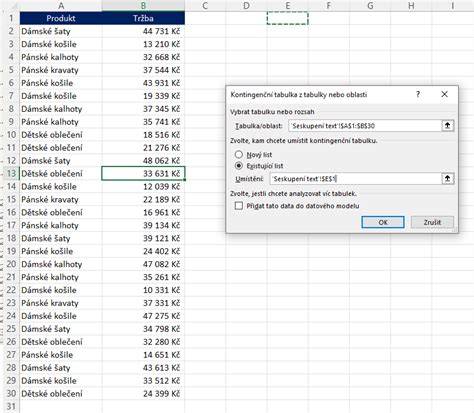Collapse the Tabulka/oblast range selector icon
The width and height of the screenshot is (474, 413).
tap(447, 126)
